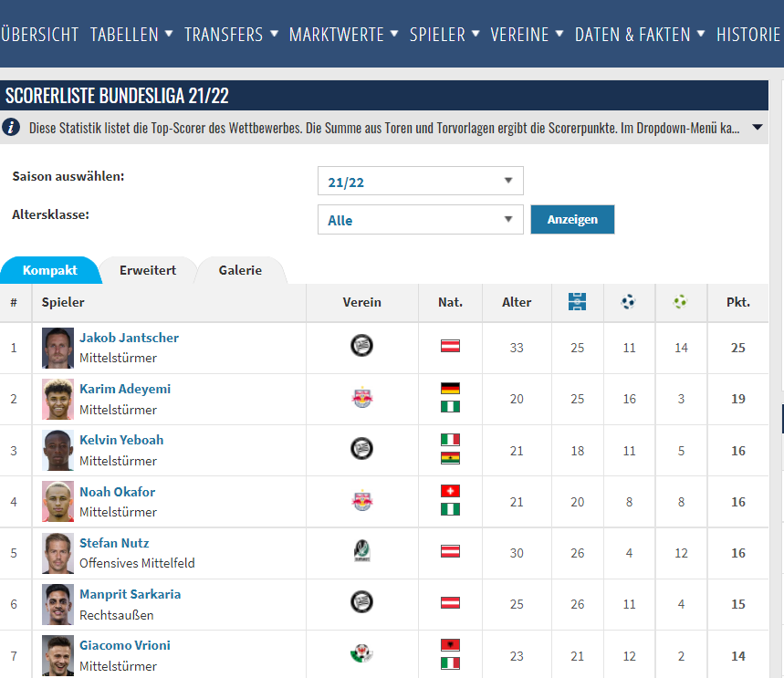Viewport: 784px width, 678px height.
Task: Click Red Bull Salzburg crest in Adeyemi row
Action: (x=361, y=398)
